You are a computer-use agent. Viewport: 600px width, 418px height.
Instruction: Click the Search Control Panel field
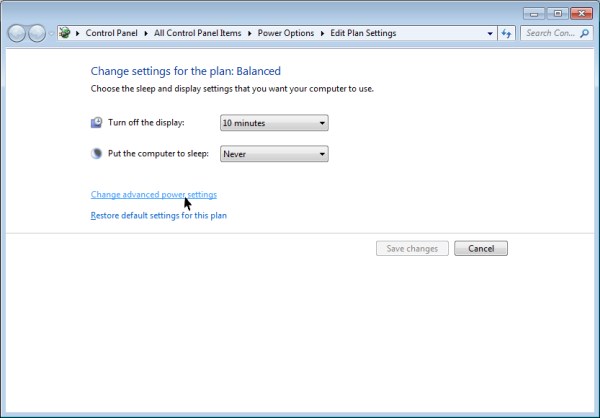pyautogui.click(x=556, y=33)
